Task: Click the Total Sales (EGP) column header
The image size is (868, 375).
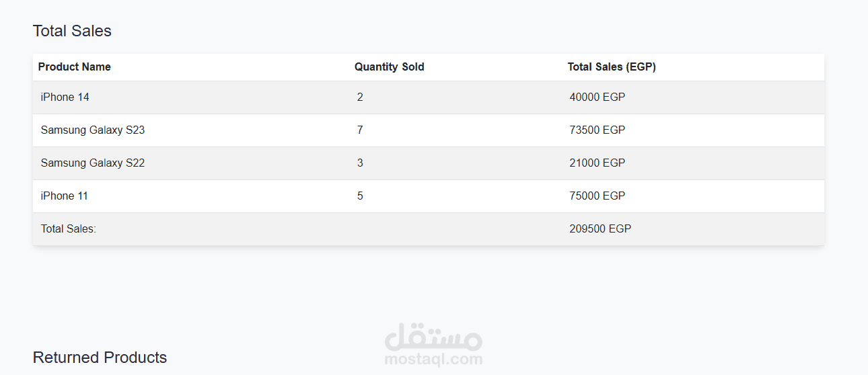Action: (612, 67)
